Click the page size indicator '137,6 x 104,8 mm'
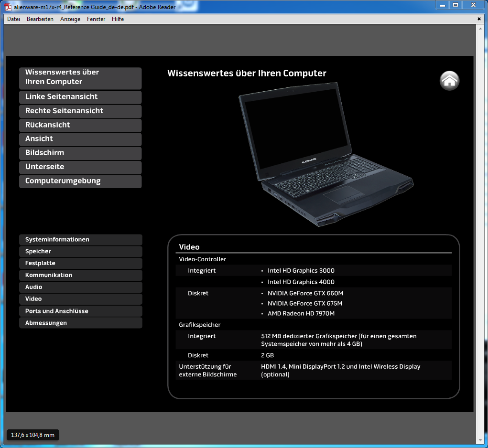 click(33, 435)
